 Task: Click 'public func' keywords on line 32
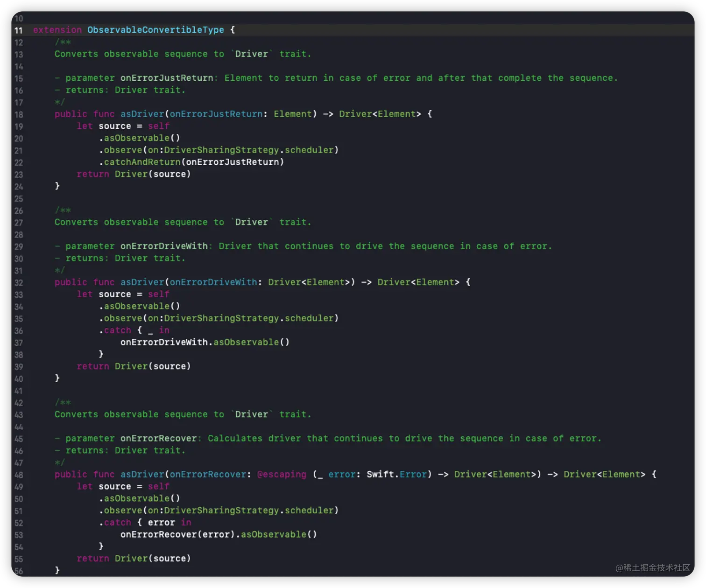(85, 282)
